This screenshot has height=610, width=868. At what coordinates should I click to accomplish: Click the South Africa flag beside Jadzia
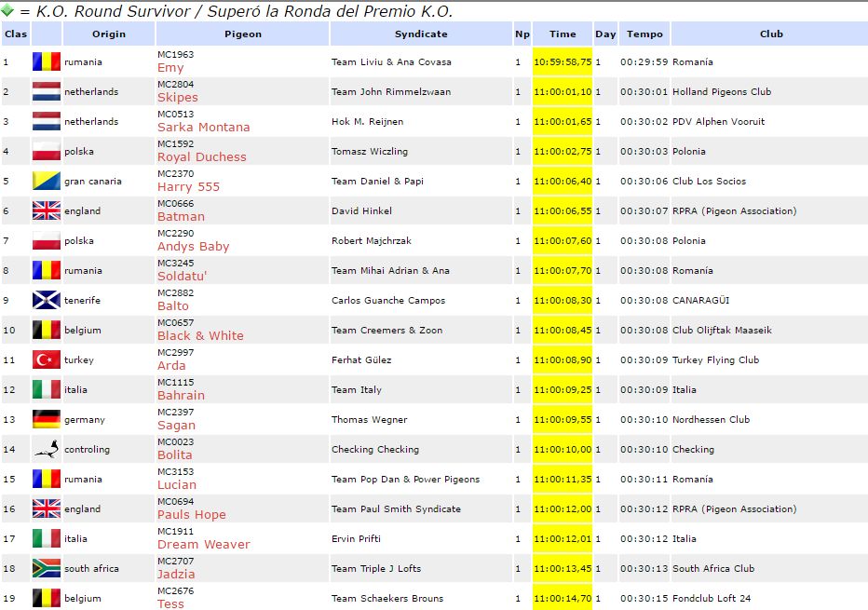tap(47, 568)
